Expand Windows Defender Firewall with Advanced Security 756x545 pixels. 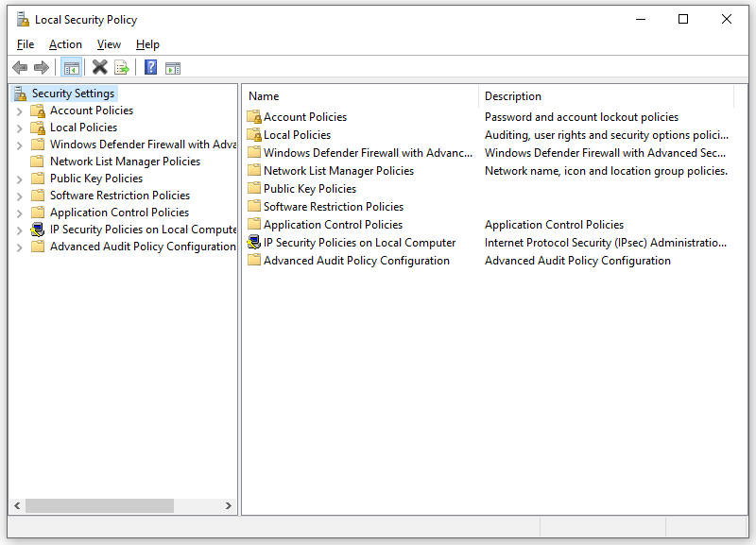19,144
